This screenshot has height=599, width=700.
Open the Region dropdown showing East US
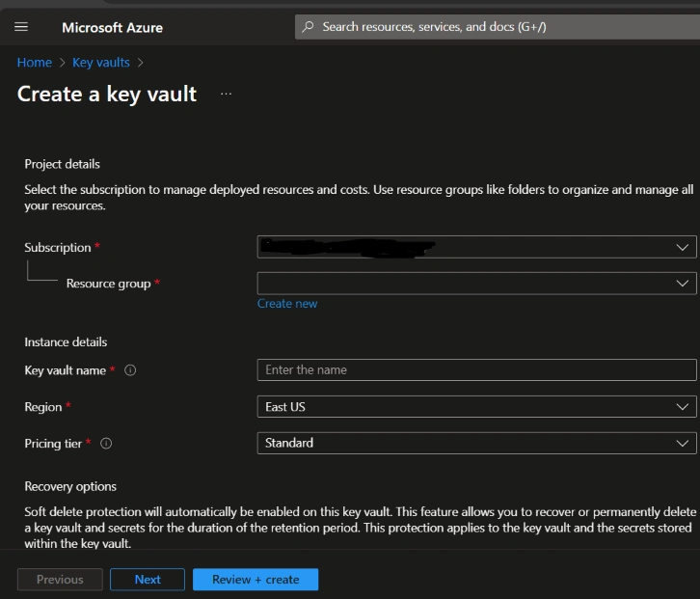click(476, 407)
